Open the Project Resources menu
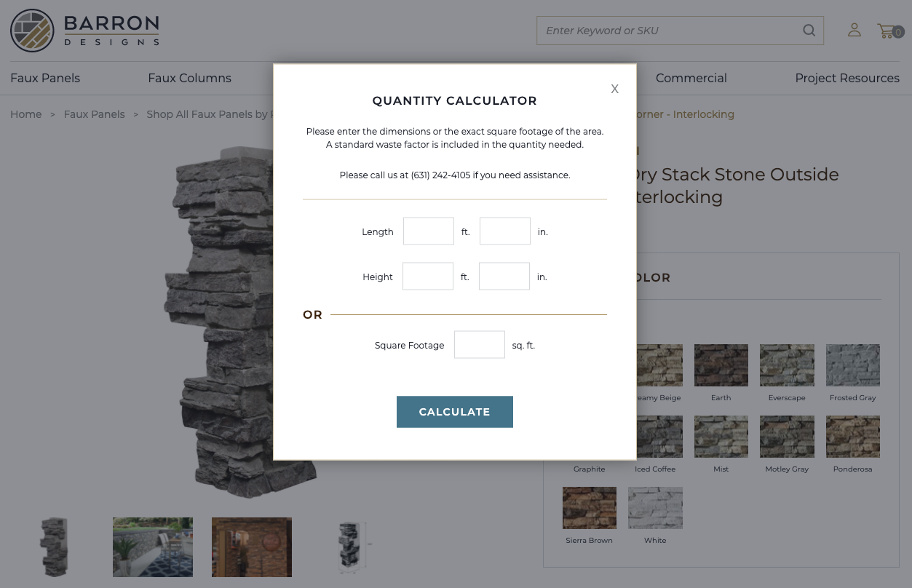Image resolution: width=912 pixels, height=588 pixels. tap(847, 78)
